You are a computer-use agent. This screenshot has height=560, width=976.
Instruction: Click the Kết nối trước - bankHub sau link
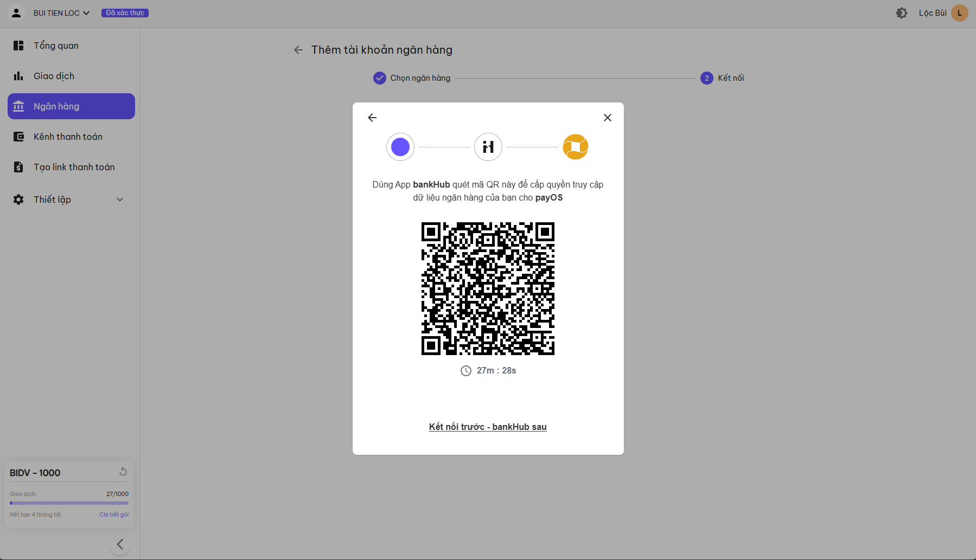pyautogui.click(x=488, y=427)
